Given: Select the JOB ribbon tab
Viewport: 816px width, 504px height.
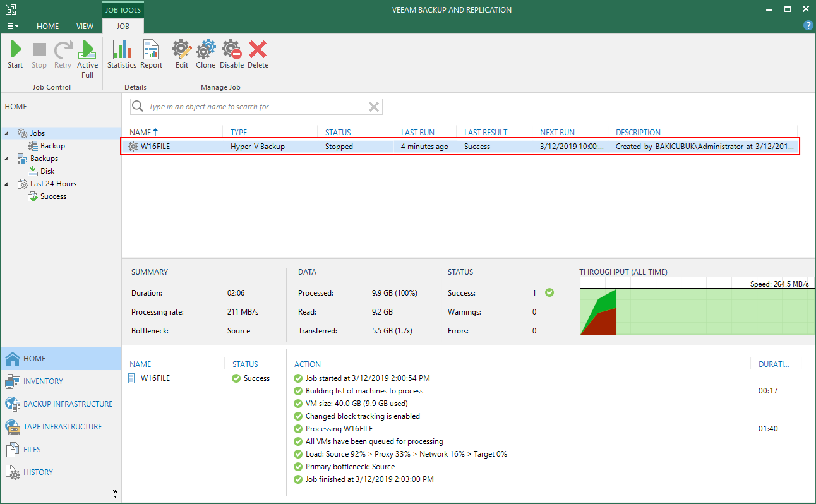Looking at the screenshot, I should [x=123, y=26].
